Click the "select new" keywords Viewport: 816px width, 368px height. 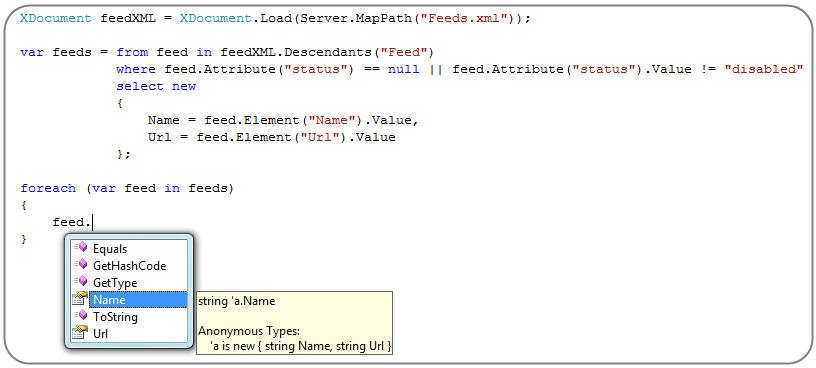coord(156,86)
